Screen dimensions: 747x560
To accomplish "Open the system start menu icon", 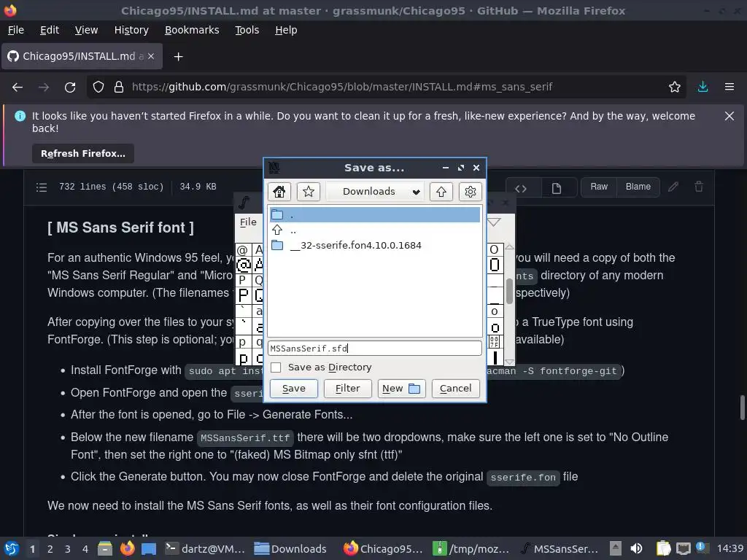I will click(x=12, y=549).
